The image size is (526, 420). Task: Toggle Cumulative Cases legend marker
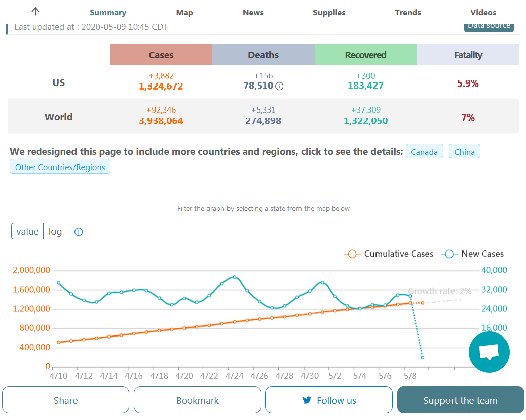[x=352, y=254]
